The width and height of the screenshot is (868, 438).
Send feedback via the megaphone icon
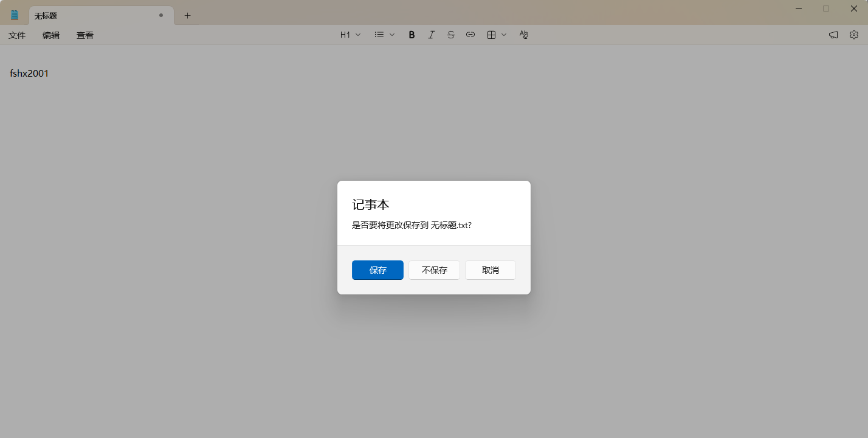pyautogui.click(x=833, y=35)
